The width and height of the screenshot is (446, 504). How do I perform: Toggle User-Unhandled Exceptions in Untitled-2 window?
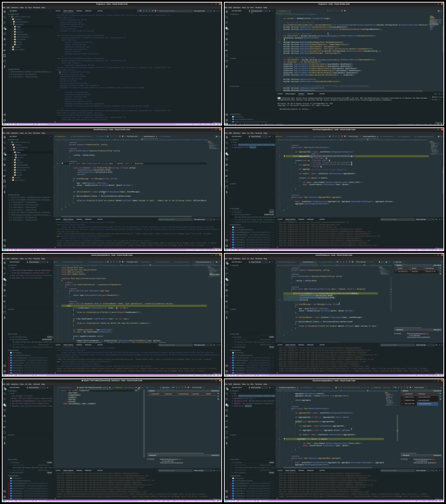click(x=11, y=481)
